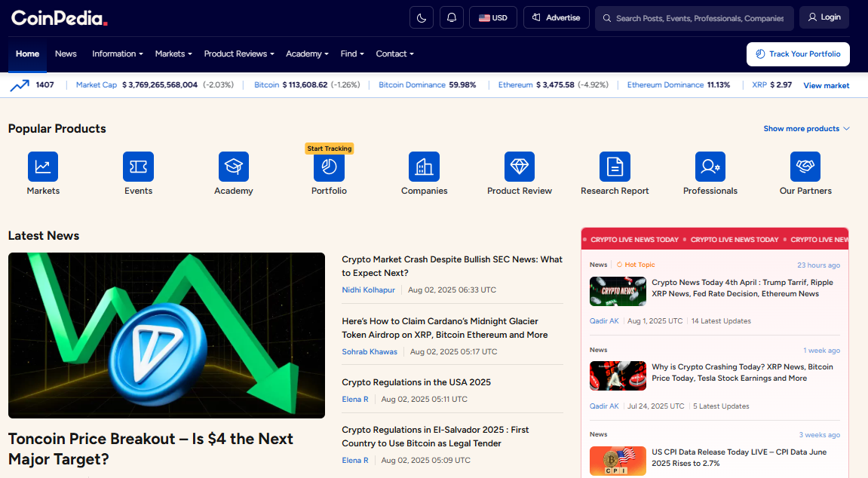Open the Markets product icon
Viewport: 868px width, 478px height.
pyautogui.click(x=43, y=167)
